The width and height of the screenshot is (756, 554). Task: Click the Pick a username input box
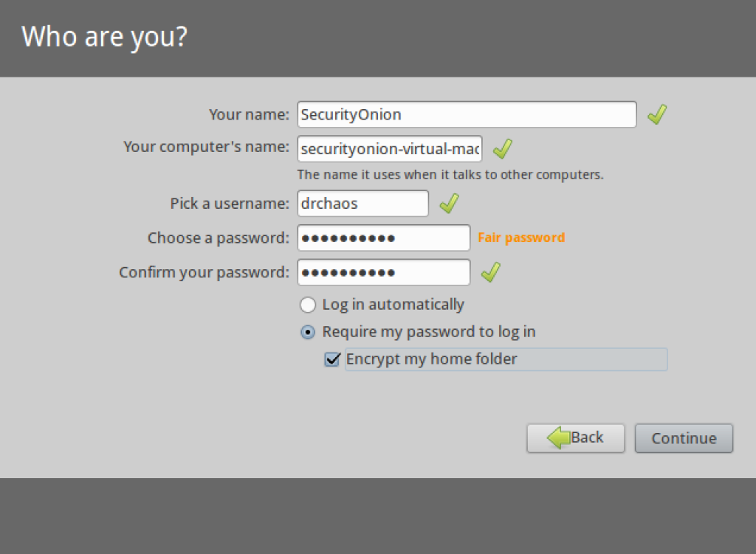362,204
